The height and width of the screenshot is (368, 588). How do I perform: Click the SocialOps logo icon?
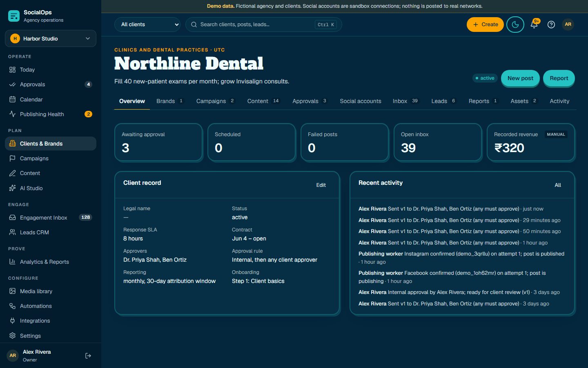point(14,16)
